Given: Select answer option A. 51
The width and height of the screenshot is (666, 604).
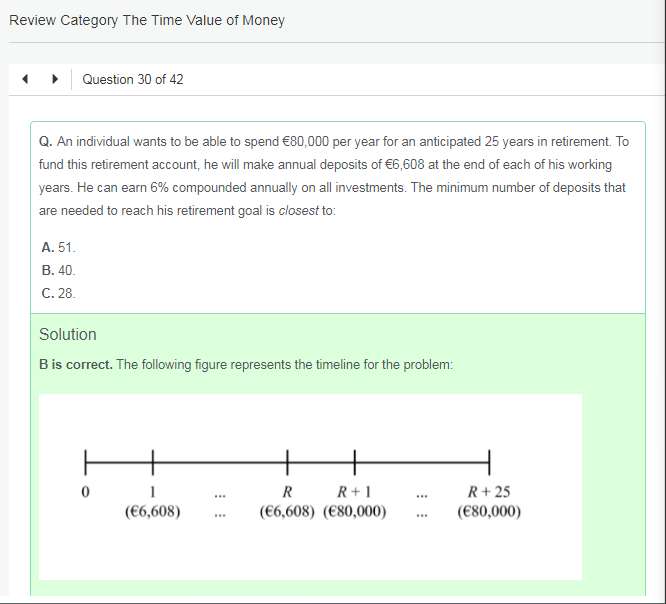Looking at the screenshot, I should pos(59,246).
